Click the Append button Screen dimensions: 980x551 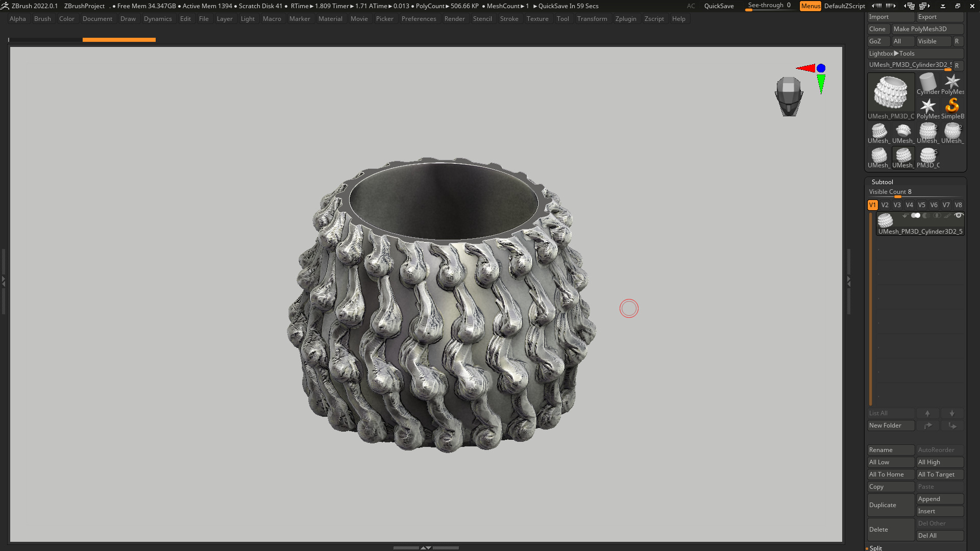pos(940,499)
